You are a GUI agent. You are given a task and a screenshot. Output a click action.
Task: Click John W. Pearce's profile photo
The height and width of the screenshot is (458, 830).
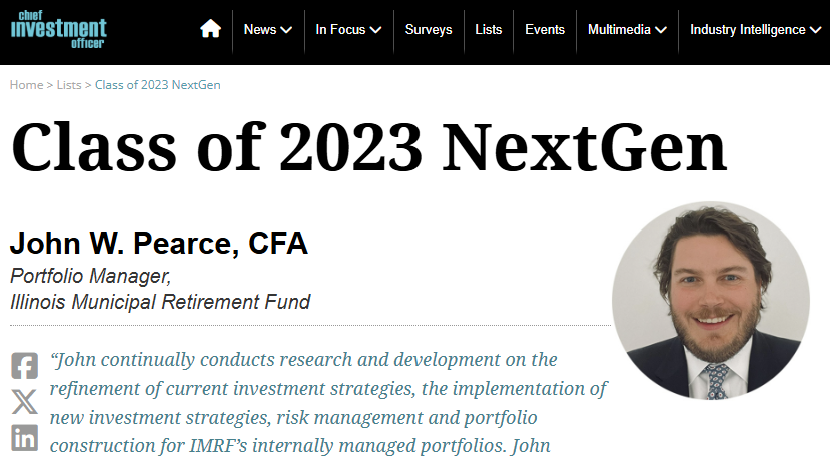point(710,300)
